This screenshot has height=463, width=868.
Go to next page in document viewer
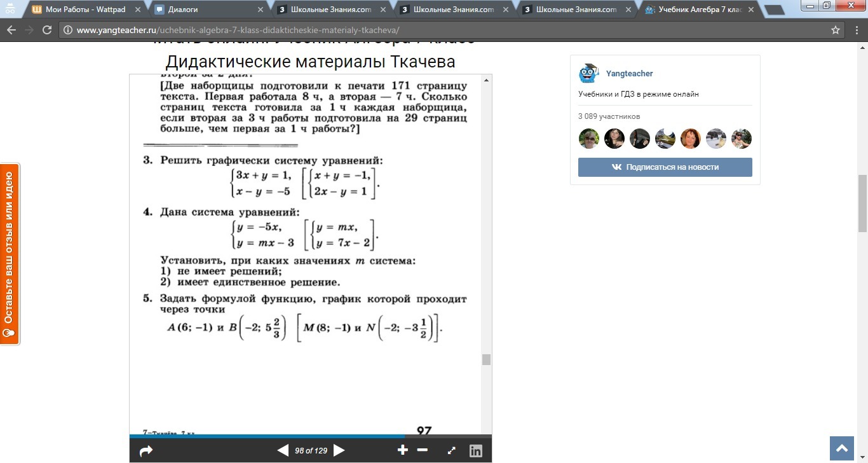click(x=339, y=451)
